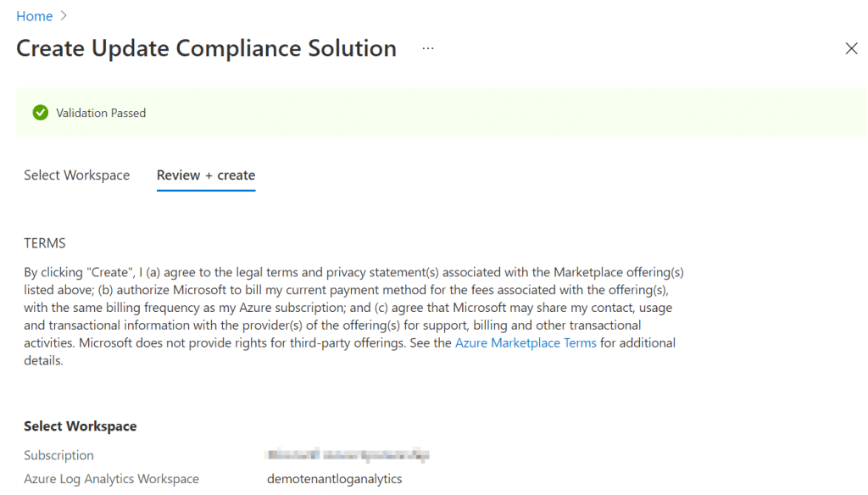The image size is (868, 495).
Task: Open the Home breadcrumb link
Action: tap(34, 16)
